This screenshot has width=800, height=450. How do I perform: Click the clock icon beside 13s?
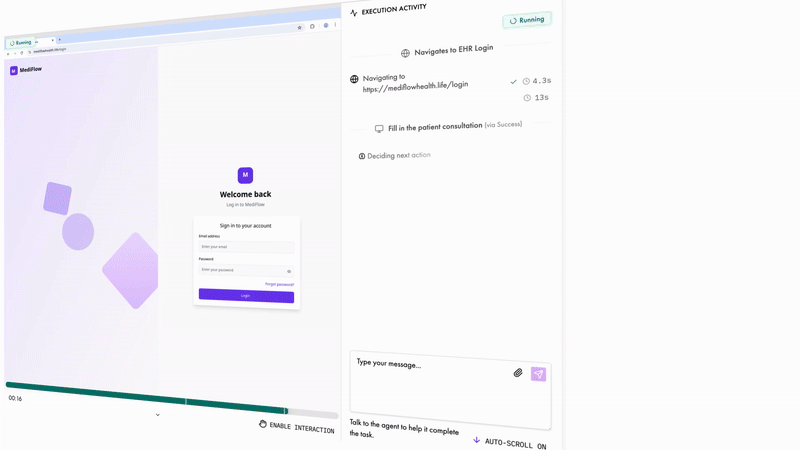pos(527,98)
